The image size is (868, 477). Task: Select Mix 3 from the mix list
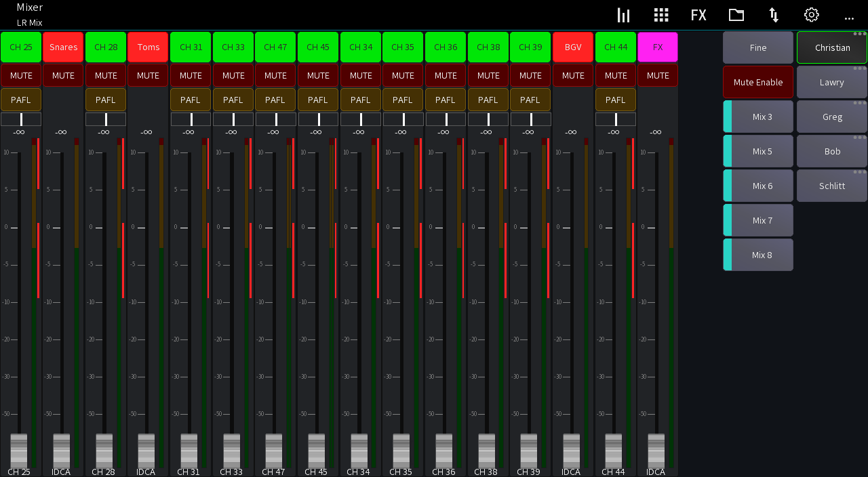tap(757, 116)
